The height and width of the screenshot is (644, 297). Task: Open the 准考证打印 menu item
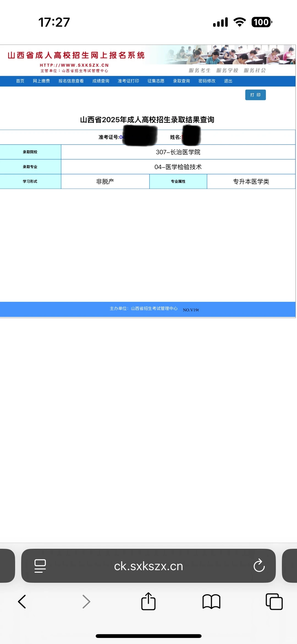click(128, 81)
